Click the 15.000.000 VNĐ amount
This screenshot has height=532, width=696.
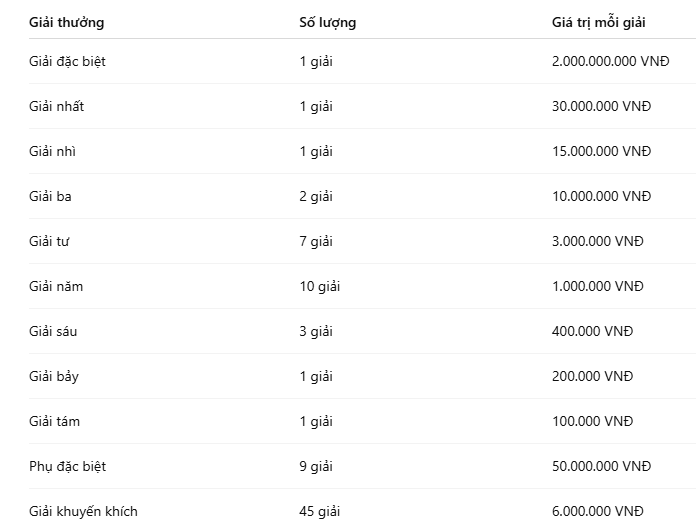click(601, 151)
